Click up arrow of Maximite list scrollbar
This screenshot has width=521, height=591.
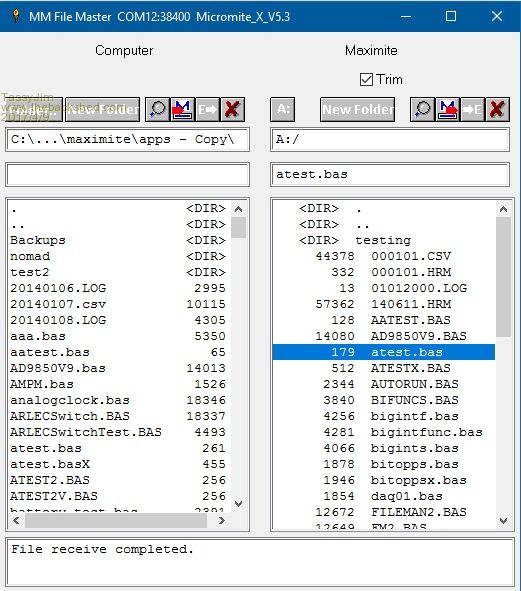[503, 209]
